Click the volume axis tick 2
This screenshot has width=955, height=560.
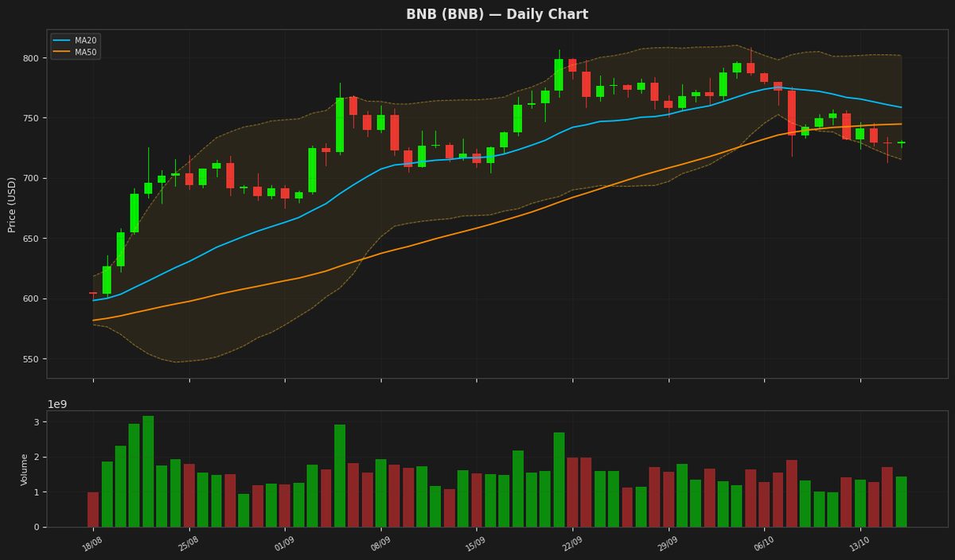pyautogui.click(x=36, y=457)
